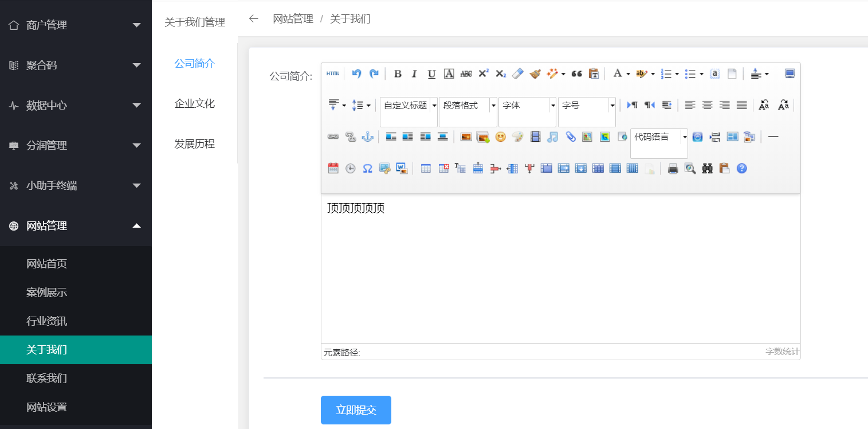The width and height of the screenshot is (868, 429).
Task: Click the undo arrow icon
Action: click(356, 73)
